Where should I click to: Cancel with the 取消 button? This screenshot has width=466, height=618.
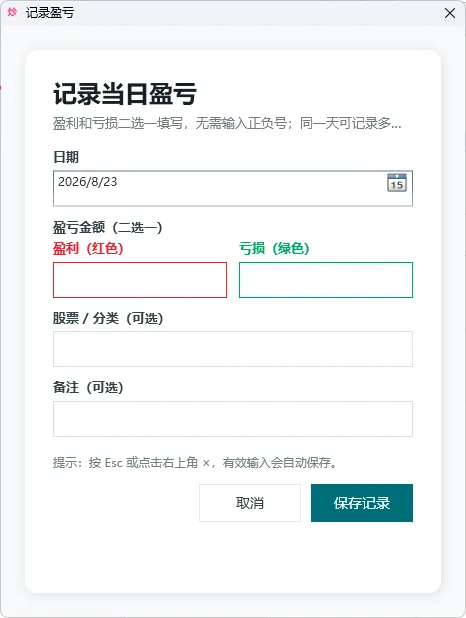pos(250,503)
